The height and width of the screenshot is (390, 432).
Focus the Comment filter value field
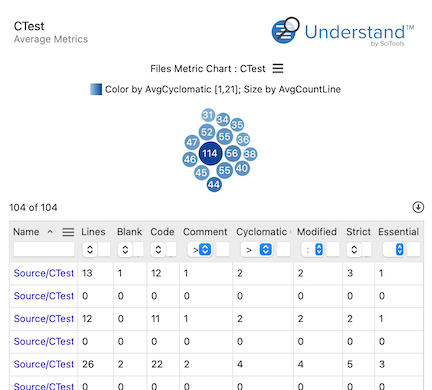click(x=223, y=250)
